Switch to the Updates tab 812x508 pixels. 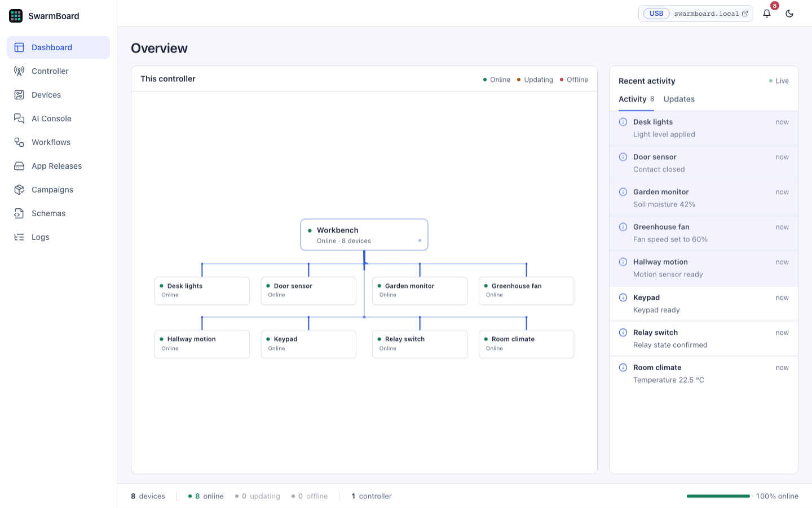click(x=679, y=99)
